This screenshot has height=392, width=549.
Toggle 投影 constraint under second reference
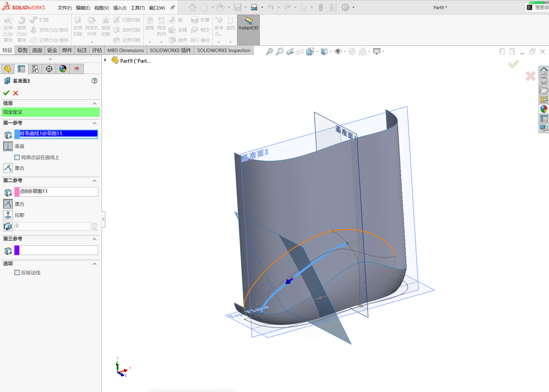point(8,215)
